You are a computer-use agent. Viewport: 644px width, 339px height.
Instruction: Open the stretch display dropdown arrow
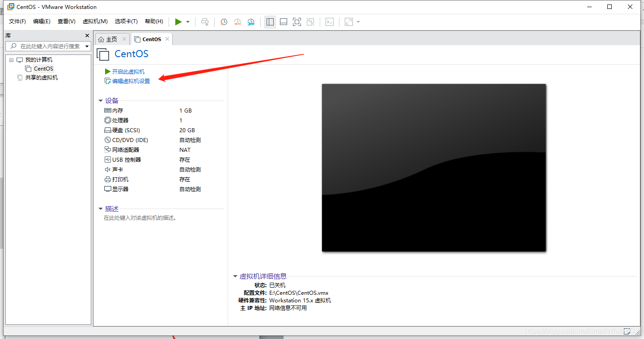[x=358, y=22]
